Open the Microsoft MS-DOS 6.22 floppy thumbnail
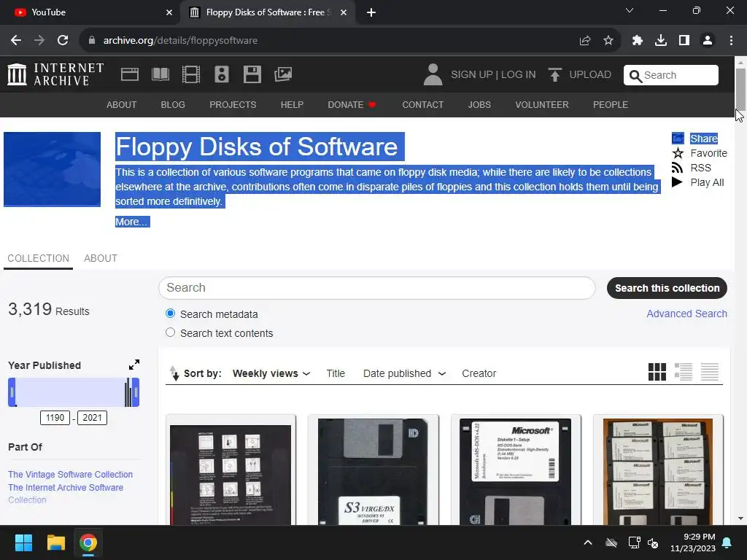Viewport: 747px width, 560px height. point(515,472)
